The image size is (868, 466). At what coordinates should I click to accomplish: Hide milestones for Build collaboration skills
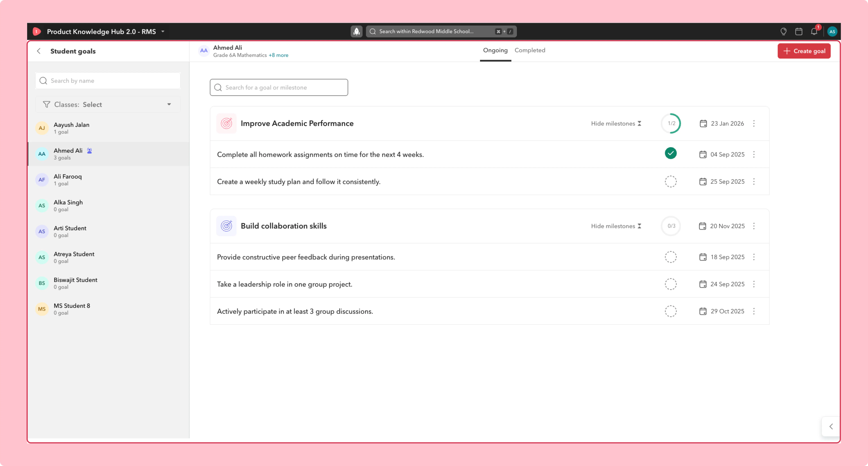[616, 226]
